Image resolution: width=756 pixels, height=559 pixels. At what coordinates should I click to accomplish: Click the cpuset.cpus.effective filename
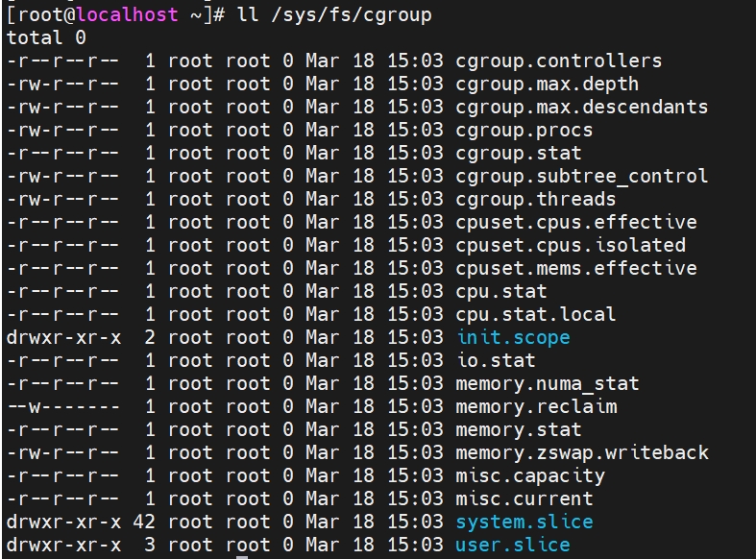click(x=576, y=223)
